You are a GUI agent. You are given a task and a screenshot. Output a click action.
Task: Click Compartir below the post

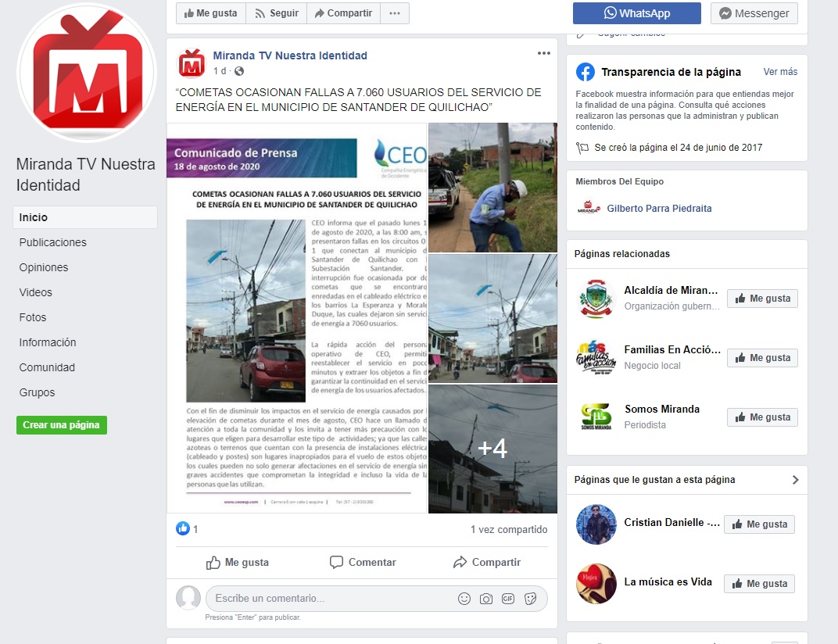click(x=486, y=562)
